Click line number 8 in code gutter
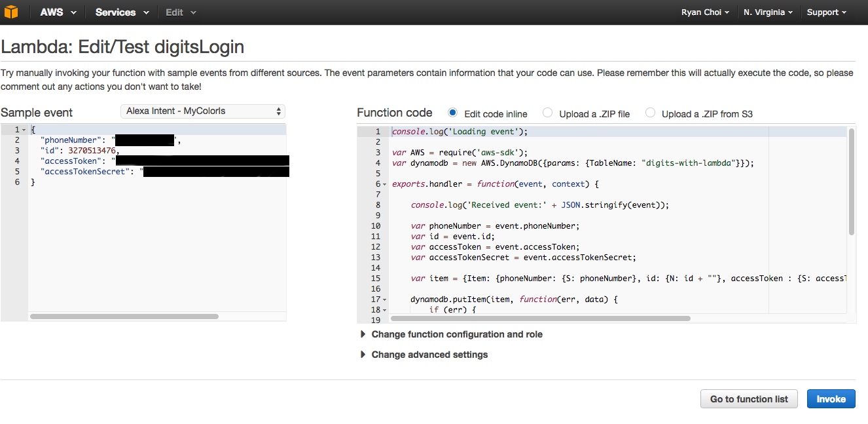The width and height of the screenshot is (868, 424). point(378,205)
